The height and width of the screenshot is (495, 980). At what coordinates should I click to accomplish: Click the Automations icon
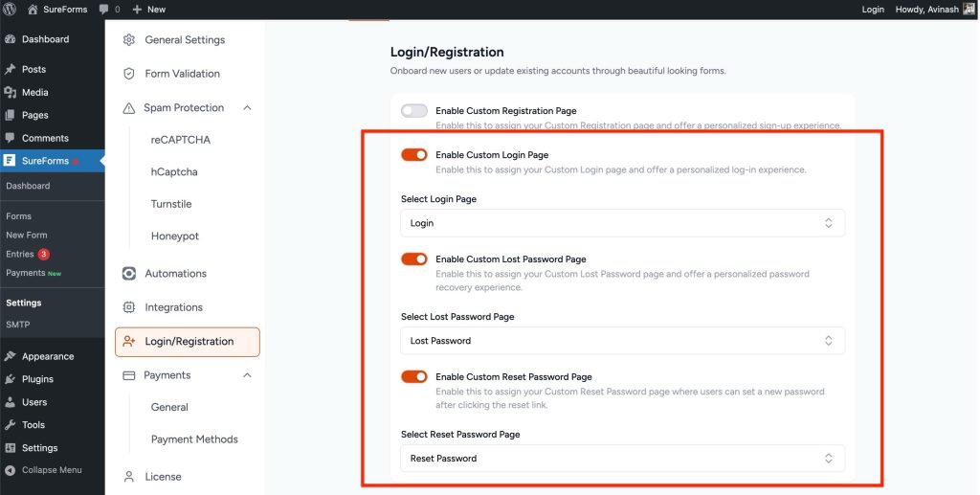(129, 274)
